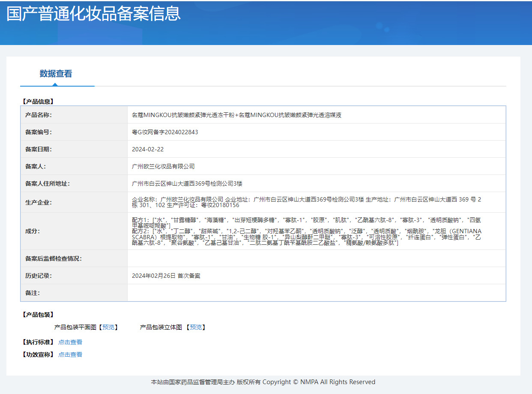The height and width of the screenshot is (394, 532).
Task: Open 预览 link for 产品包装平面图
Action: (108, 327)
